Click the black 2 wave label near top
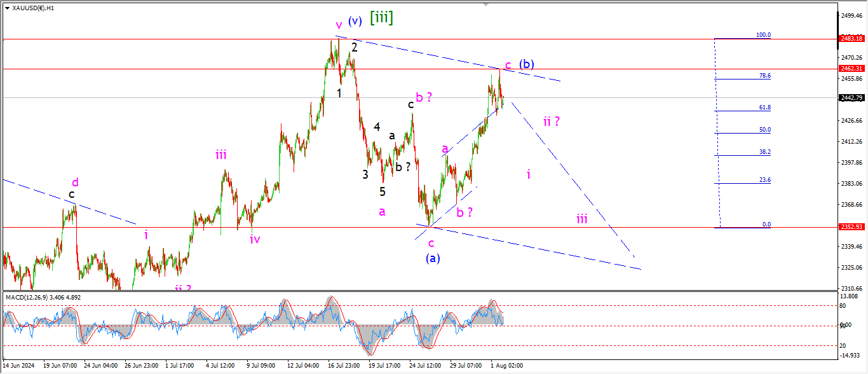 (355, 47)
